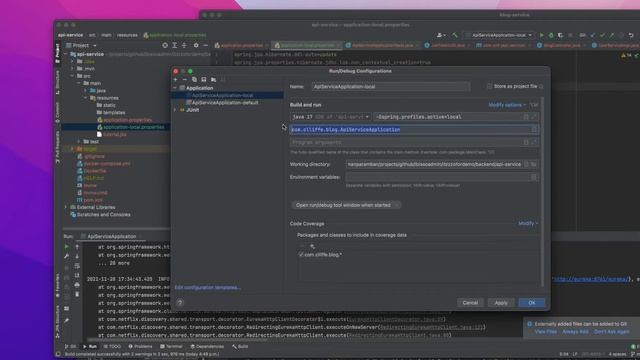Expand the test folder in Project tree
The height and width of the screenshot is (360, 640).
79,142
